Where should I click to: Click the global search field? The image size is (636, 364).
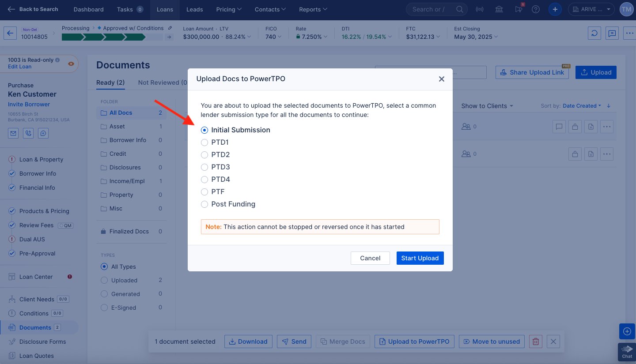(x=437, y=9)
